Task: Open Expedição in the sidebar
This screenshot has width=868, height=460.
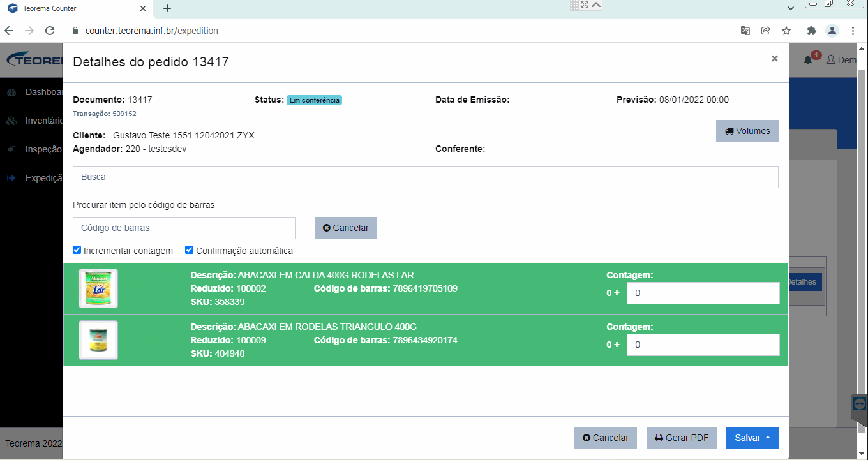Action: tap(43, 178)
